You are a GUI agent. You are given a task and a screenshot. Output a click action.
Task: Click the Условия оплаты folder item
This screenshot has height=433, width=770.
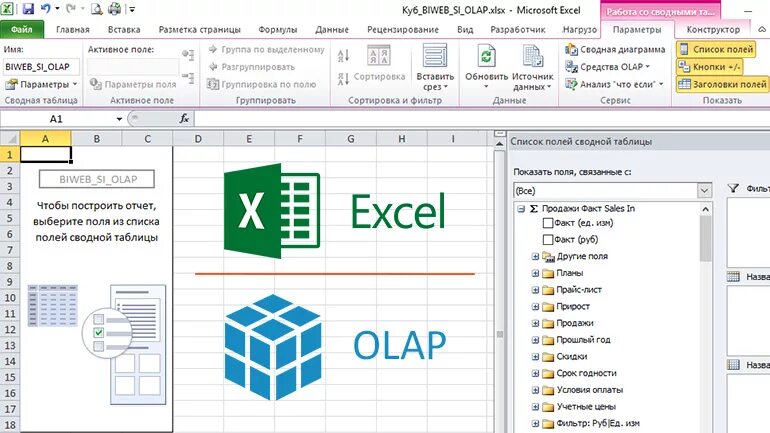point(583,390)
